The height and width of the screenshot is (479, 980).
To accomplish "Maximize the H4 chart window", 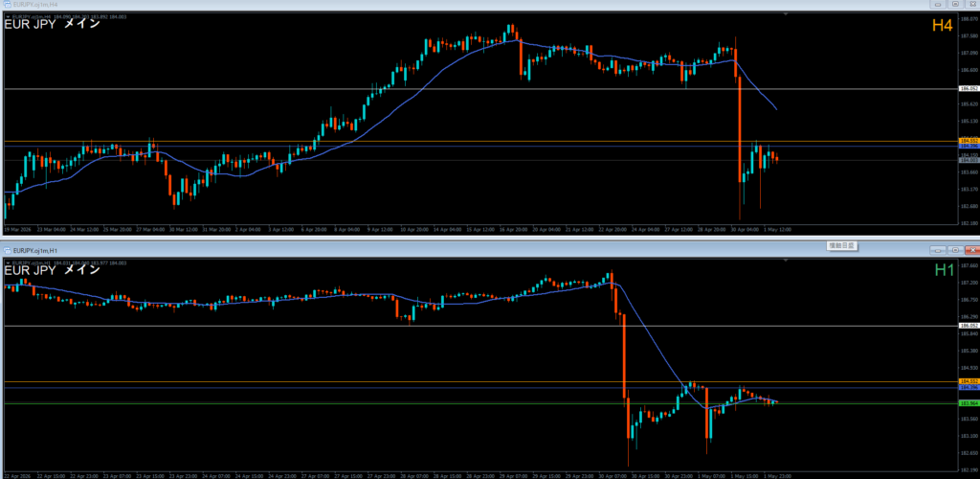I will click(x=955, y=4).
